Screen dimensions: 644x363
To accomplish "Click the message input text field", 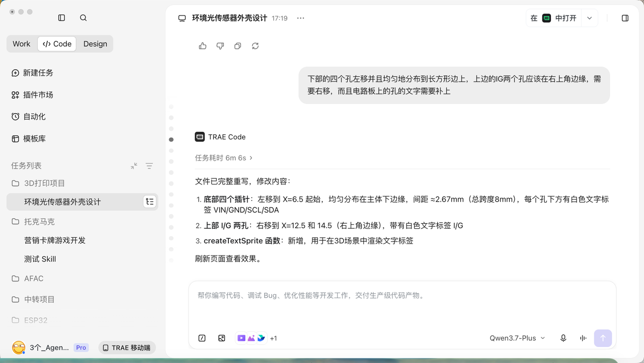I will (x=402, y=304).
